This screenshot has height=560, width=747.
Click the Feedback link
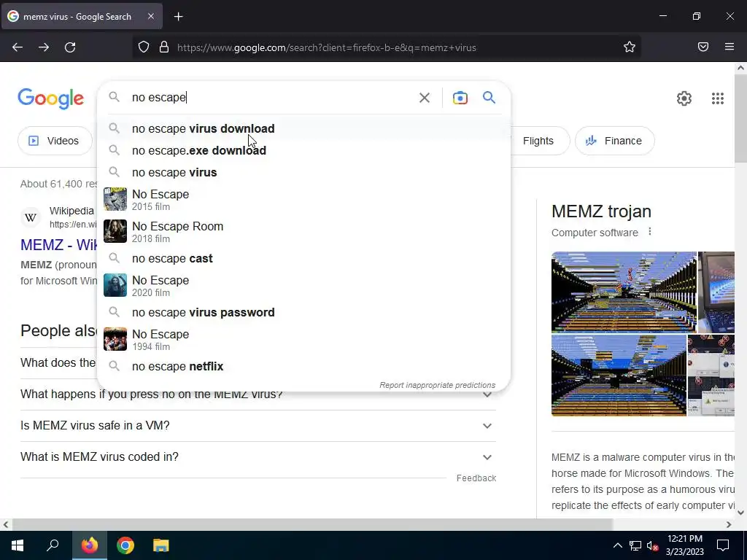476,478
